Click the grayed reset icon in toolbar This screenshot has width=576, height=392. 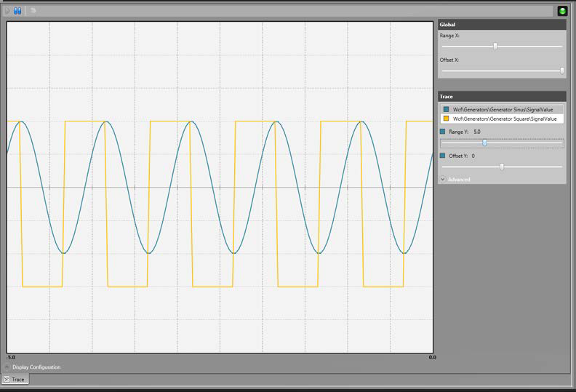point(33,11)
